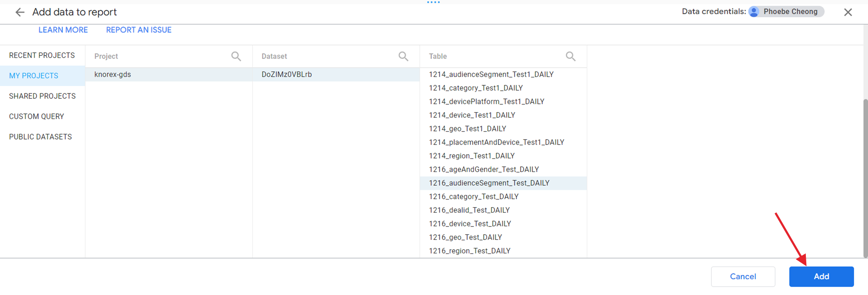Click the Phoebe Cheong avatar icon
The width and height of the screenshot is (868, 295).
pyautogui.click(x=754, y=12)
